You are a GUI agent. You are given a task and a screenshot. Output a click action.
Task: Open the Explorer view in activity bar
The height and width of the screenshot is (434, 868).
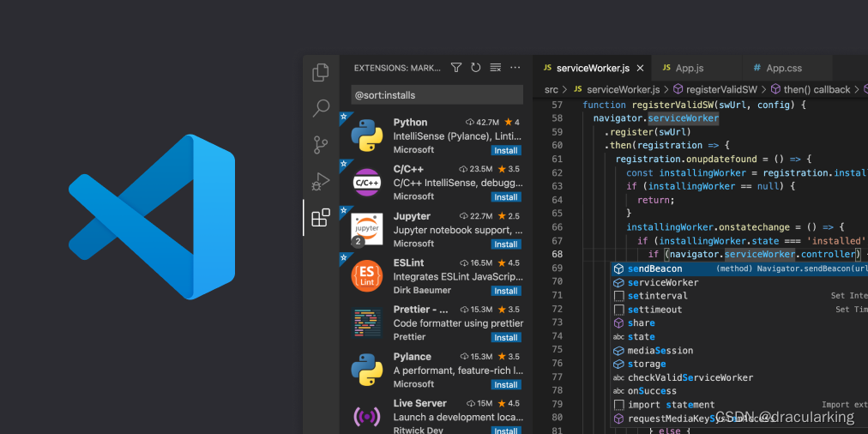[321, 73]
